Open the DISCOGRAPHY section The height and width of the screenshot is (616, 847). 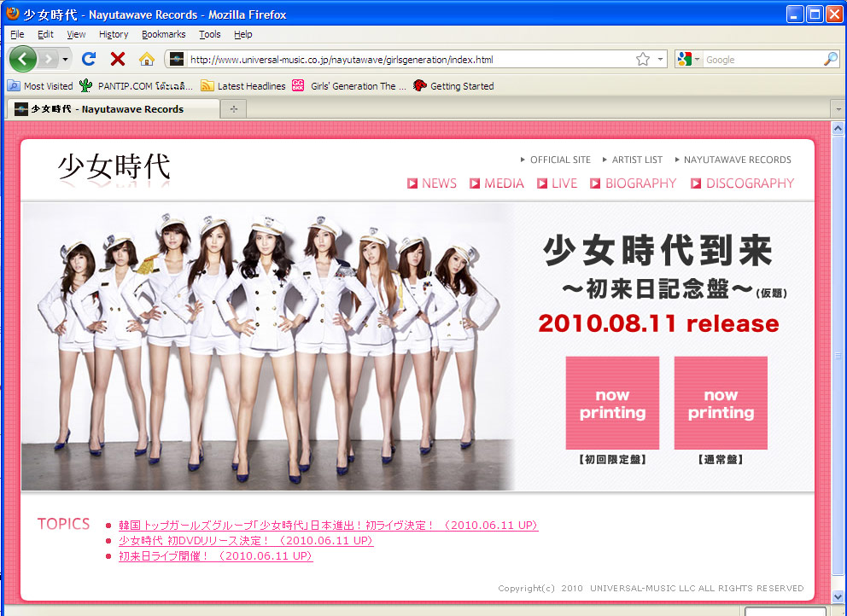pos(743,183)
